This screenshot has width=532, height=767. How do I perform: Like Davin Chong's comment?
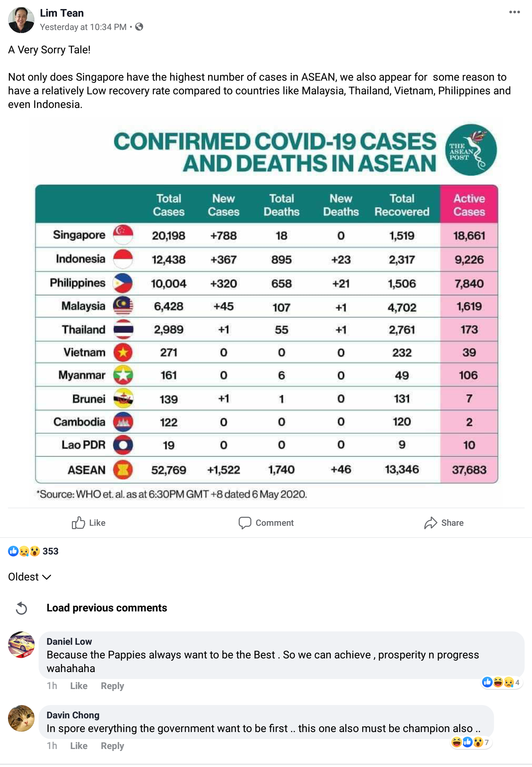[79, 746]
